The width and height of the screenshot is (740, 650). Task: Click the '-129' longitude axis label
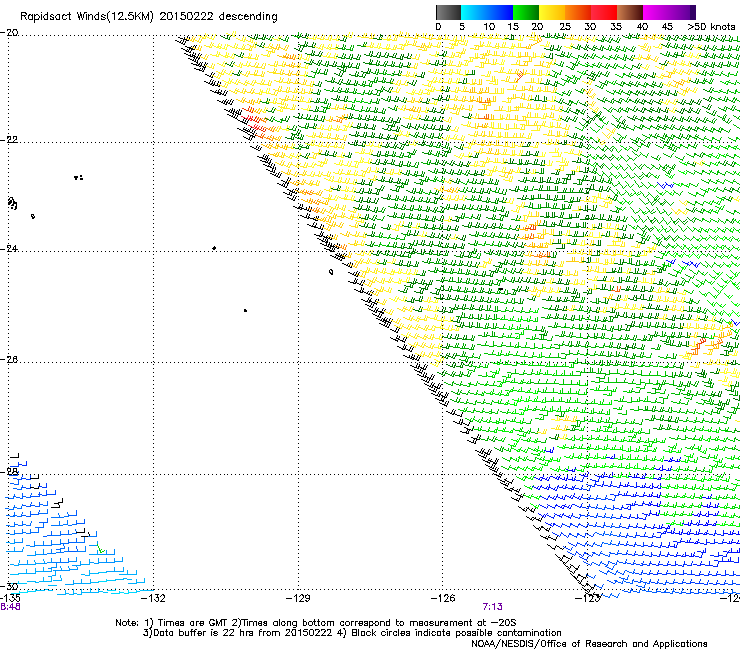click(298, 598)
